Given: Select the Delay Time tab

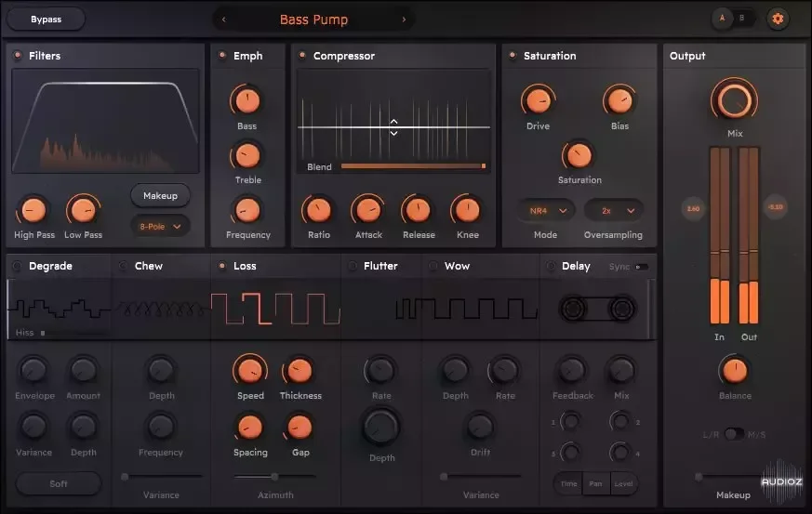Looking at the screenshot, I should click(568, 483).
